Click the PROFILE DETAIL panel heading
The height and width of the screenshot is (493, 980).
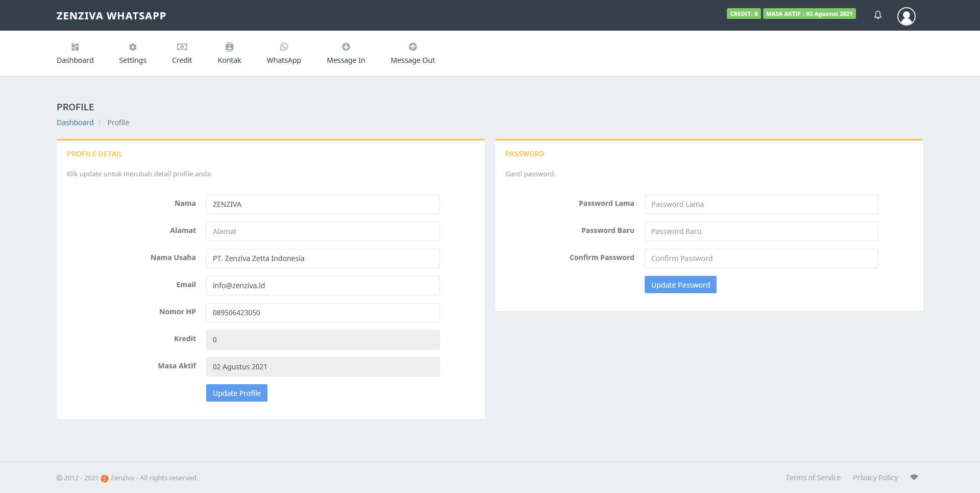point(95,154)
